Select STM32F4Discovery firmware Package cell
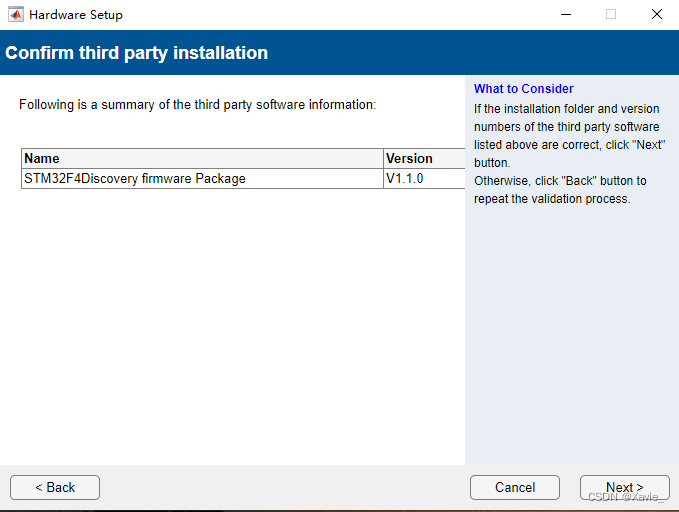Screen dimensions: 679x512 (202, 178)
